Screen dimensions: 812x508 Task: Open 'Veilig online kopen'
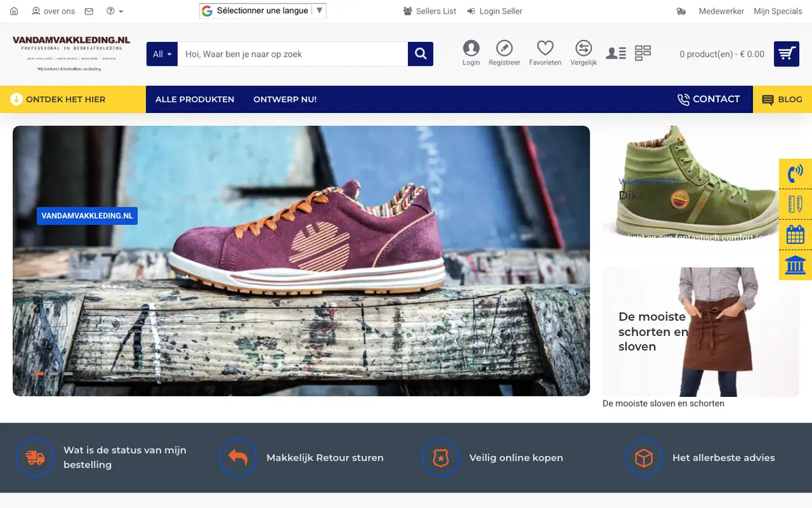516,458
